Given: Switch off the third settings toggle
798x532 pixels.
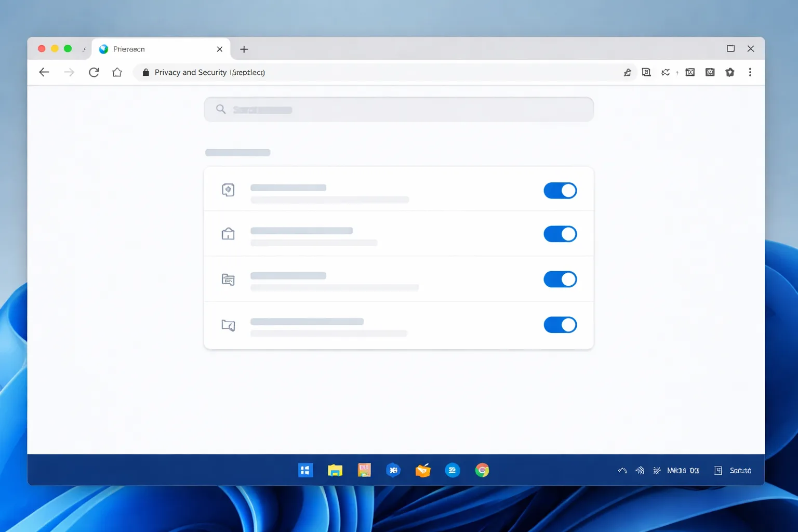Looking at the screenshot, I should (x=560, y=280).
